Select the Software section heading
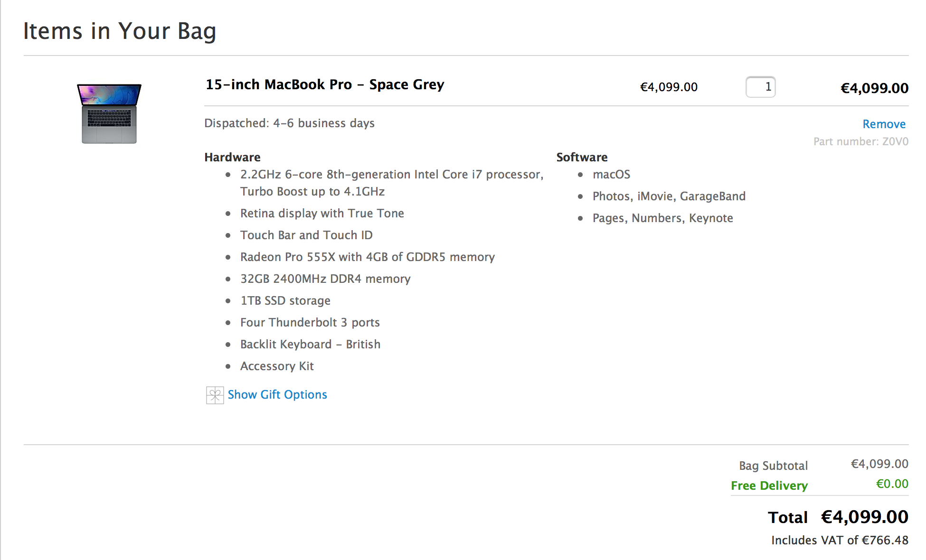 582,157
